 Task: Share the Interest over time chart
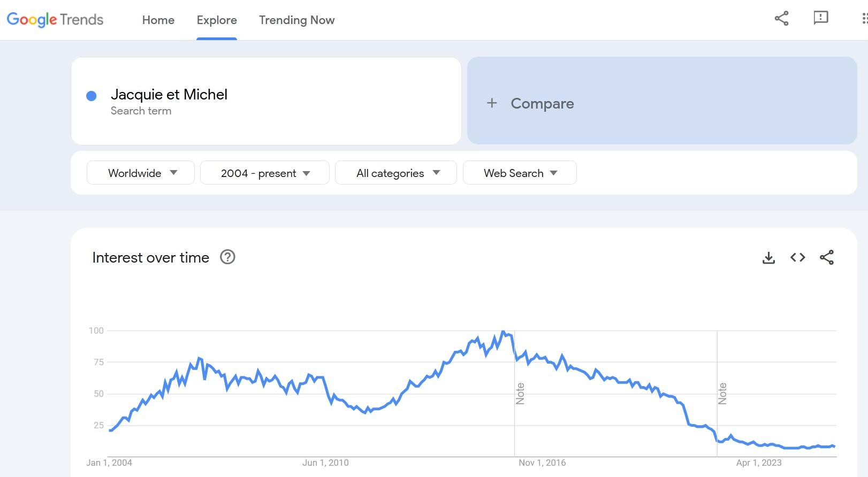pyautogui.click(x=826, y=258)
